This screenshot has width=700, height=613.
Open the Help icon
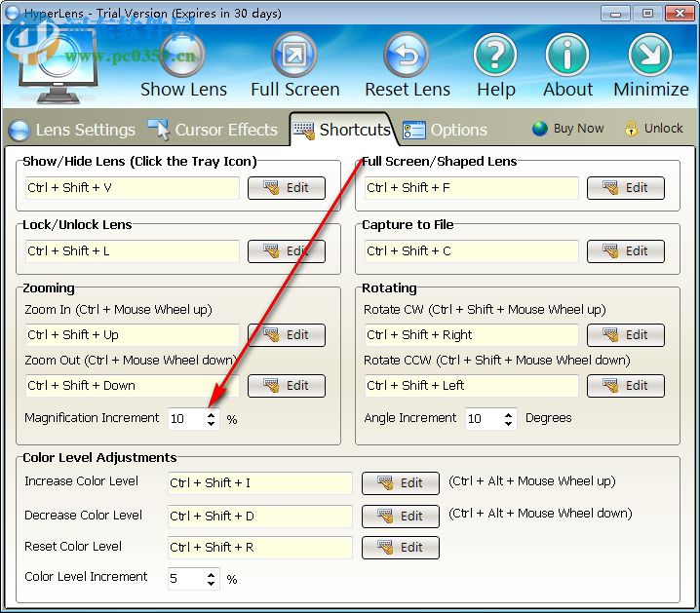tap(495, 56)
